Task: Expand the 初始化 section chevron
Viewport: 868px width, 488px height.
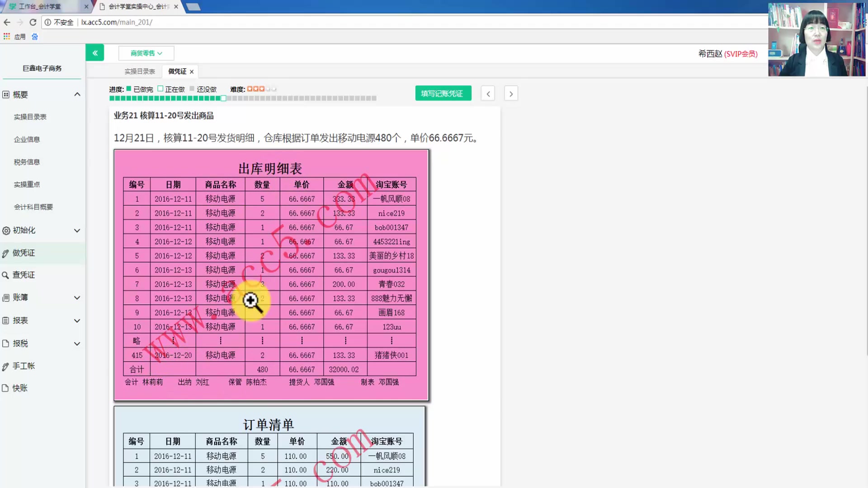Action: click(77, 230)
